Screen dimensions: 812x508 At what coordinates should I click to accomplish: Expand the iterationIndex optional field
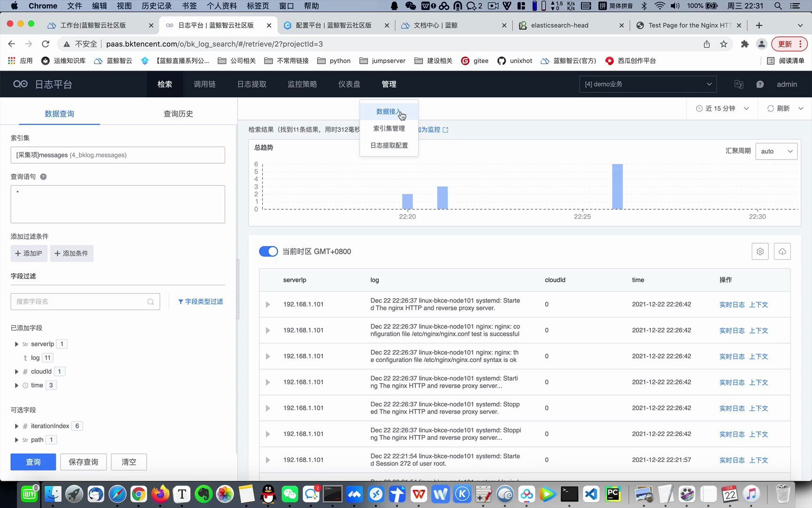(x=16, y=426)
